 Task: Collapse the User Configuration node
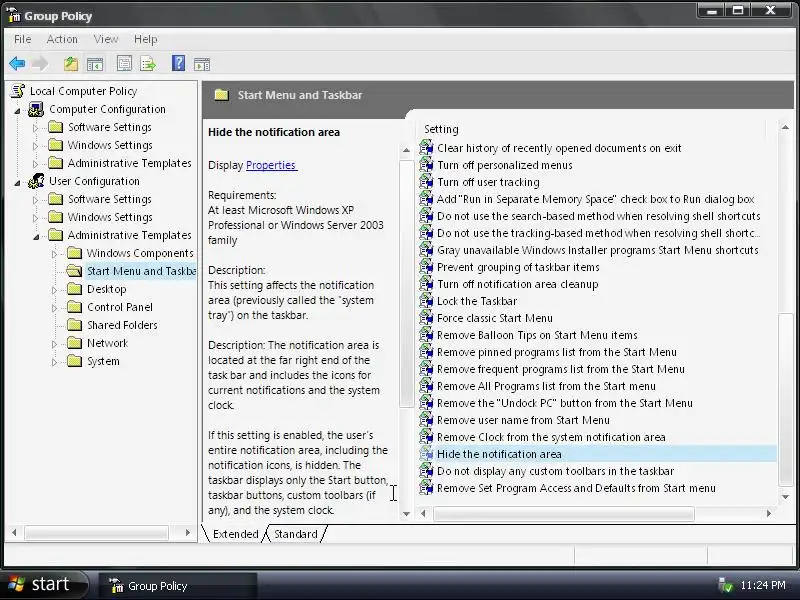click(x=17, y=183)
